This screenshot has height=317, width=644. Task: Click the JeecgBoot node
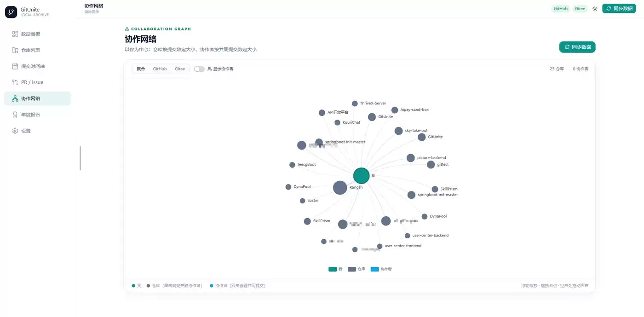point(292,165)
